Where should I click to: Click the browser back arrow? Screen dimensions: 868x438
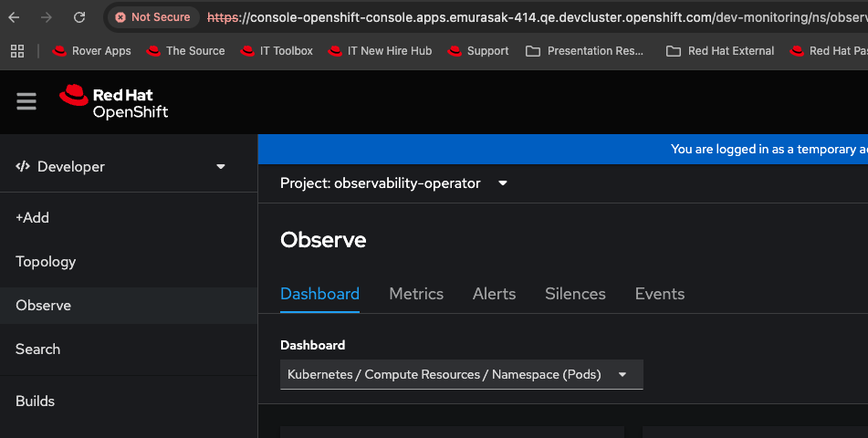15,17
